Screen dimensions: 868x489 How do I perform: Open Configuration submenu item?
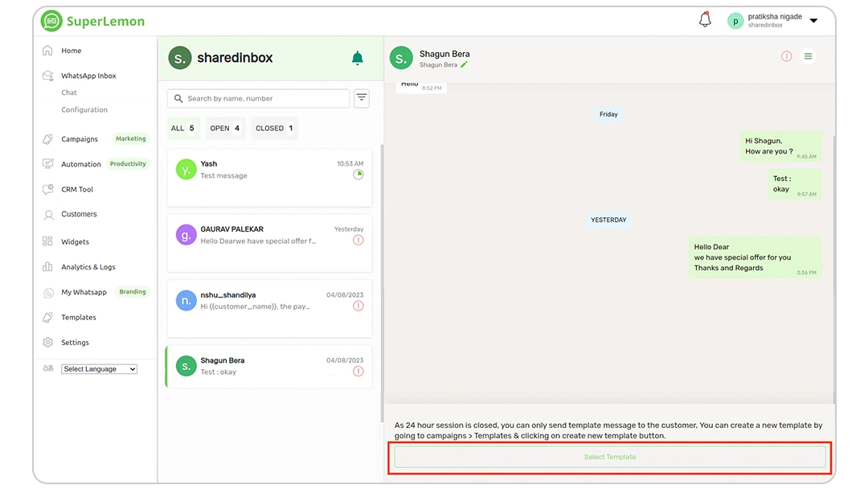pos(84,109)
